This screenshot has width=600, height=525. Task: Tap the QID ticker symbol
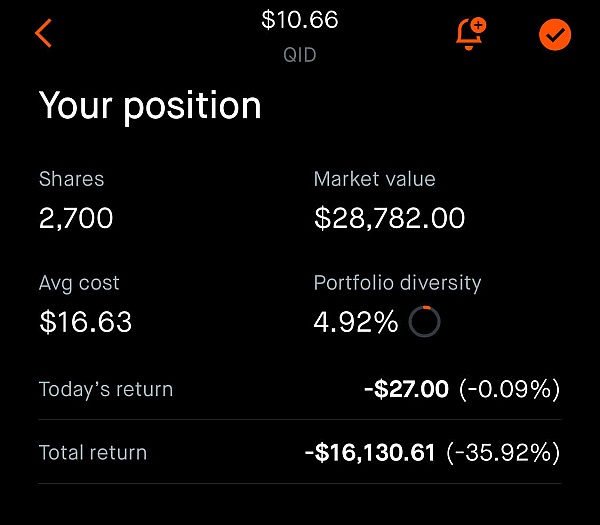click(x=299, y=55)
